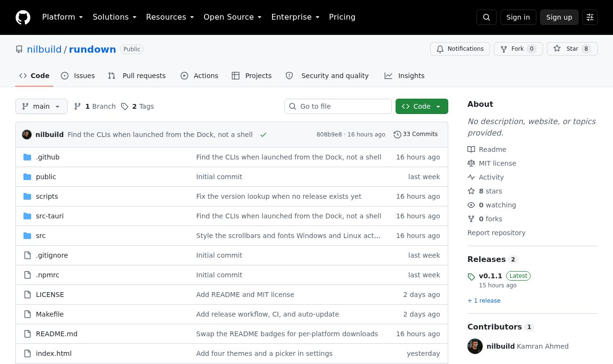Click the Notifications button
613x364 pixels.
[x=460, y=49]
